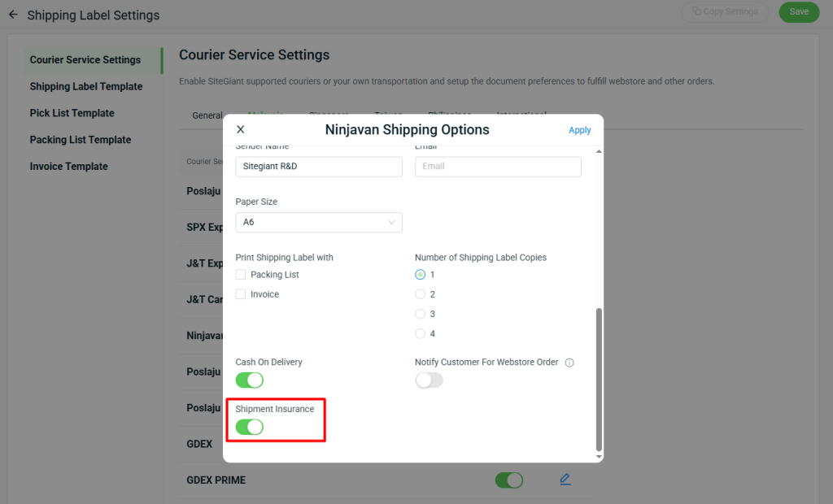
Task: Open the Paper Size dropdown
Action: click(x=319, y=223)
